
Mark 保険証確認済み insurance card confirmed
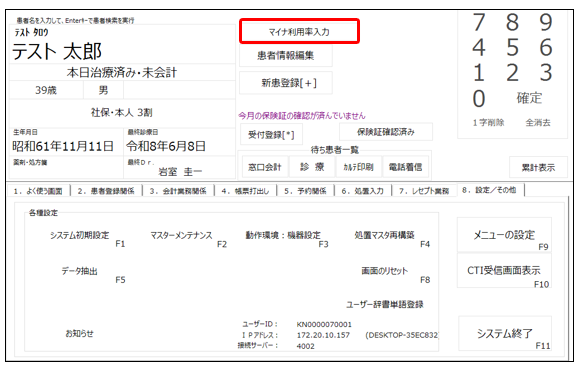tap(386, 132)
